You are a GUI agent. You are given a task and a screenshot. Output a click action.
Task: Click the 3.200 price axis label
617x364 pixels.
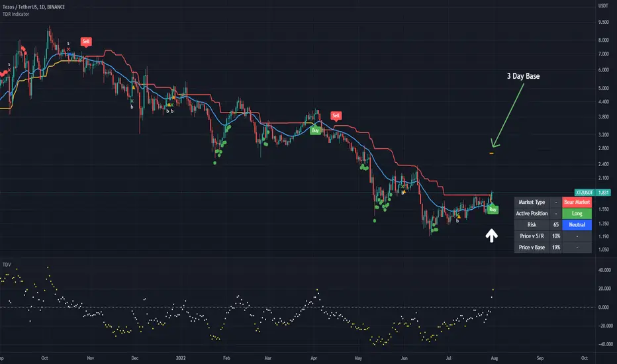[603, 134]
